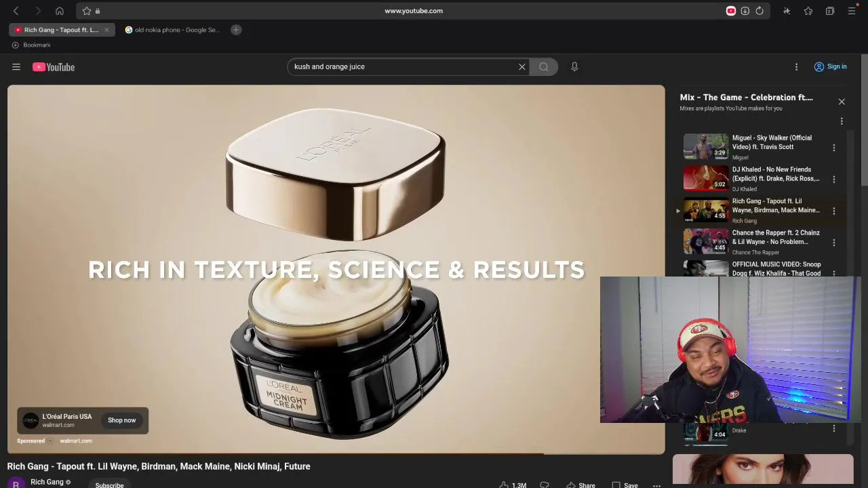The width and height of the screenshot is (868, 488).
Task: Seek using the video progress bar
Action: tap(336, 453)
